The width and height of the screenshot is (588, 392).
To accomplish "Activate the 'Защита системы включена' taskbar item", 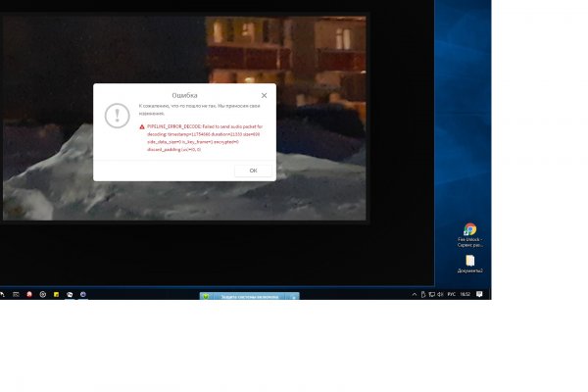I will (x=250, y=296).
